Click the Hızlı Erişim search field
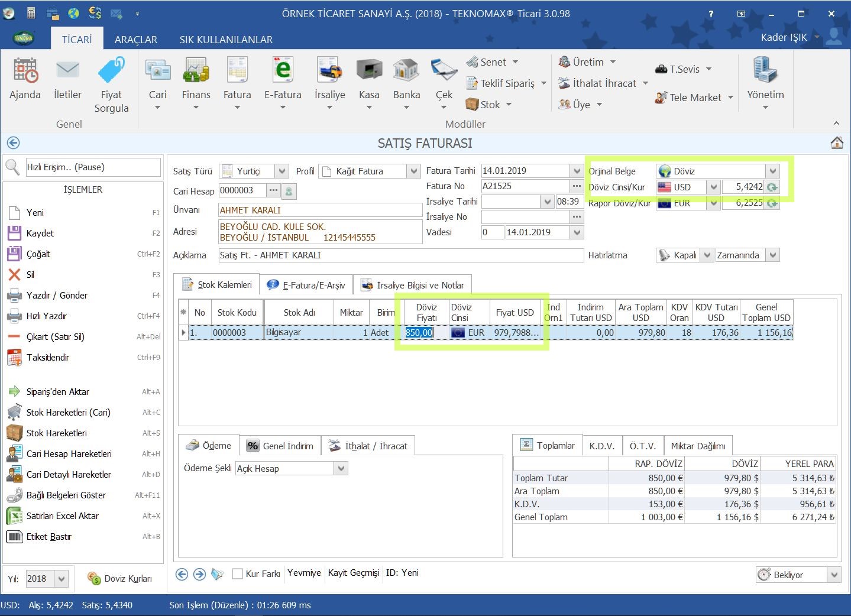Image resolution: width=851 pixels, height=616 pixels. pyautogui.click(x=93, y=167)
